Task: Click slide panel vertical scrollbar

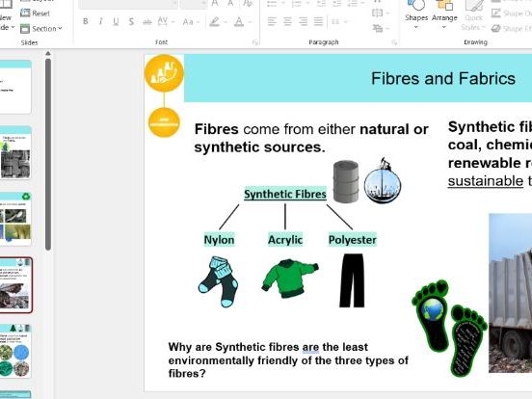Action: click(x=48, y=154)
